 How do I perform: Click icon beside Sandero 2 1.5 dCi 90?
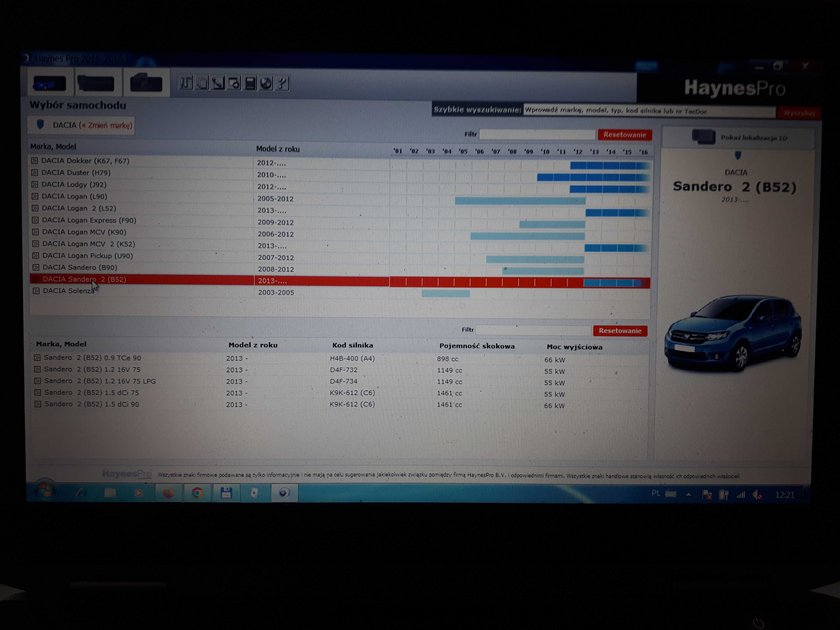coord(38,404)
